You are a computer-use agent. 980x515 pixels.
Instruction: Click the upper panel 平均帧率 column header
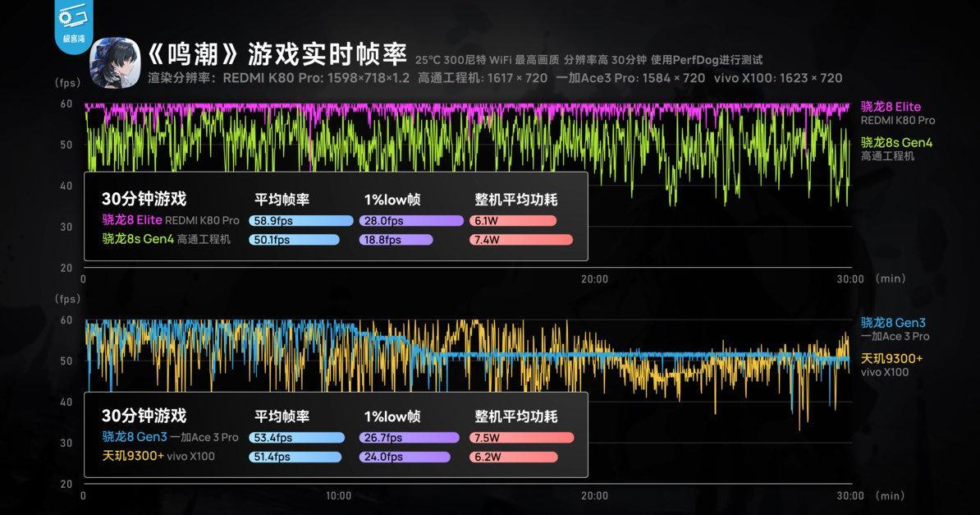click(282, 200)
